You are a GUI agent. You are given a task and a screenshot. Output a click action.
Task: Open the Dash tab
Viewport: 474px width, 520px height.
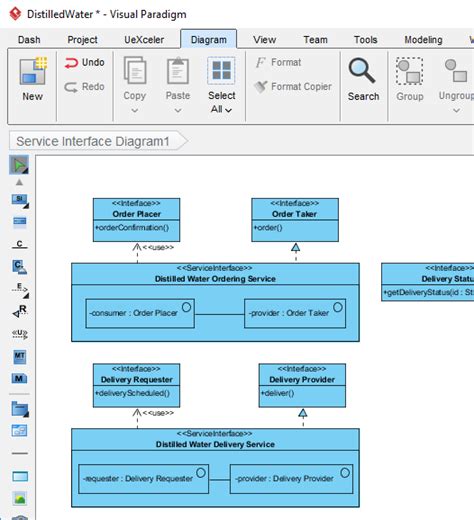pyautogui.click(x=29, y=40)
